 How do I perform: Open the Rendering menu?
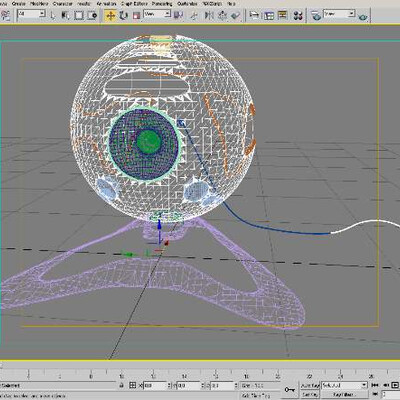pyautogui.click(x=162, y=4)
